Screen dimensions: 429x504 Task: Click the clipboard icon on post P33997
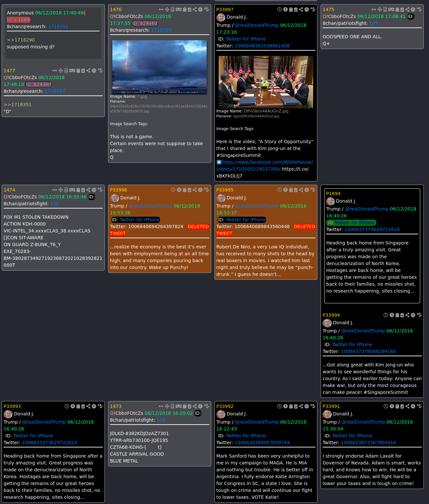click(291, 9)
